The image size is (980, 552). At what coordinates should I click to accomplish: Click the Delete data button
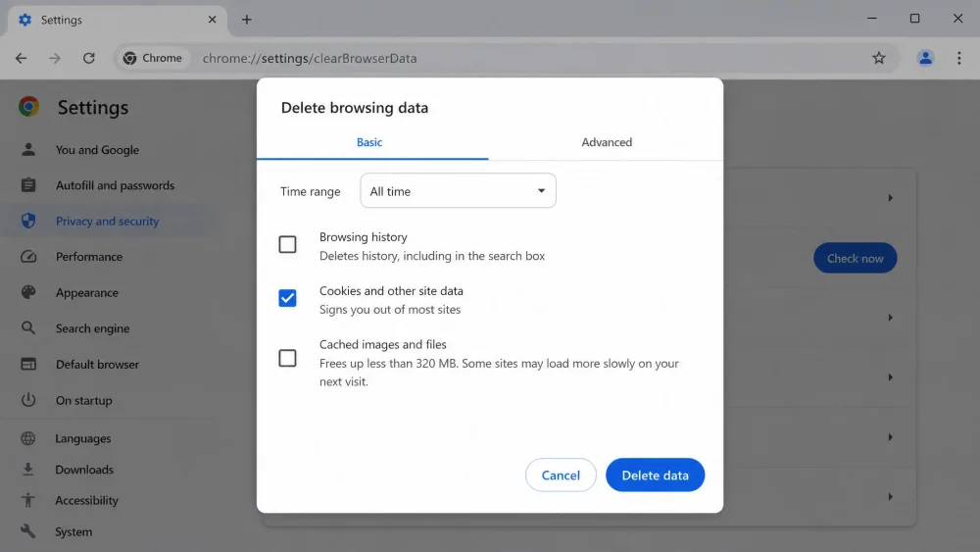[x=655, y=476]
